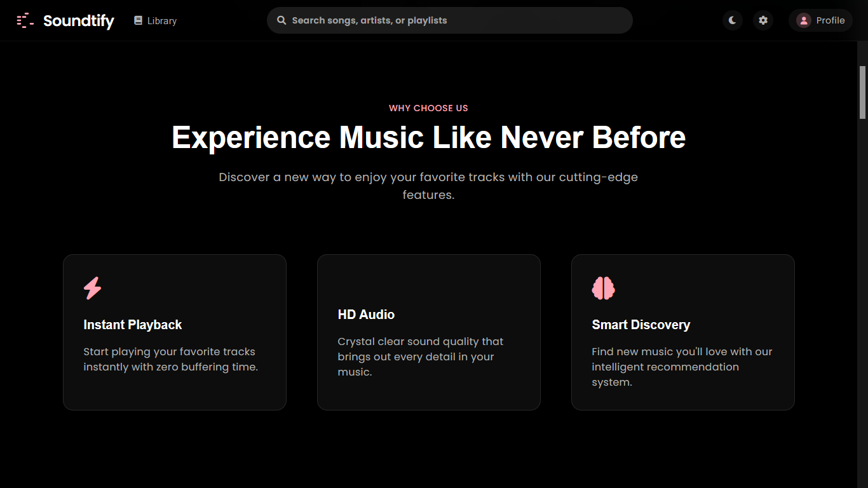Screen dimensions: 868x488
Task: Click the "Experience Music Like Never Before" heading
Action: click(x=428, y=137)
